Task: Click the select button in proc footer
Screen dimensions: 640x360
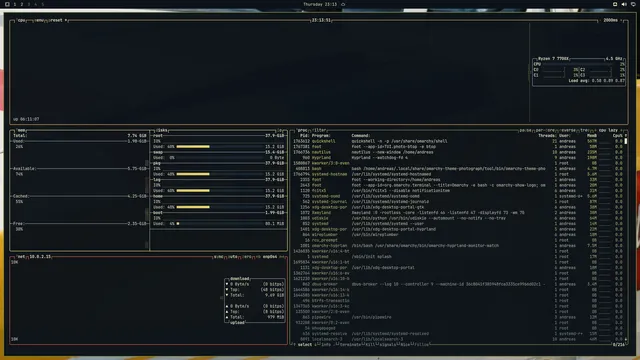Action: (x=304, y=345)
